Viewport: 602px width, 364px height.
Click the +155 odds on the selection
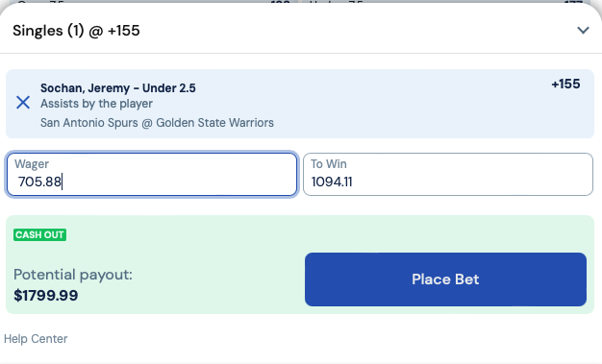point(565,84)
